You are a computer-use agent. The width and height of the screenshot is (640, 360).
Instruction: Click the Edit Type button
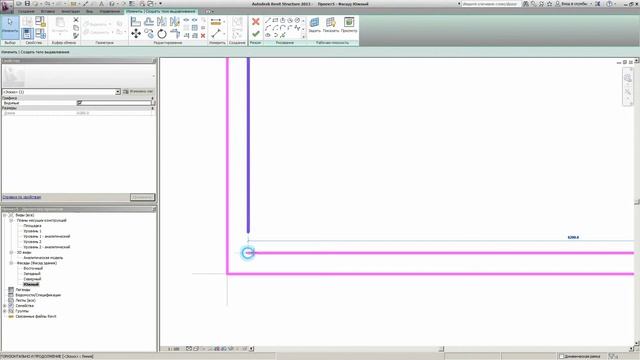coord(138,91)
